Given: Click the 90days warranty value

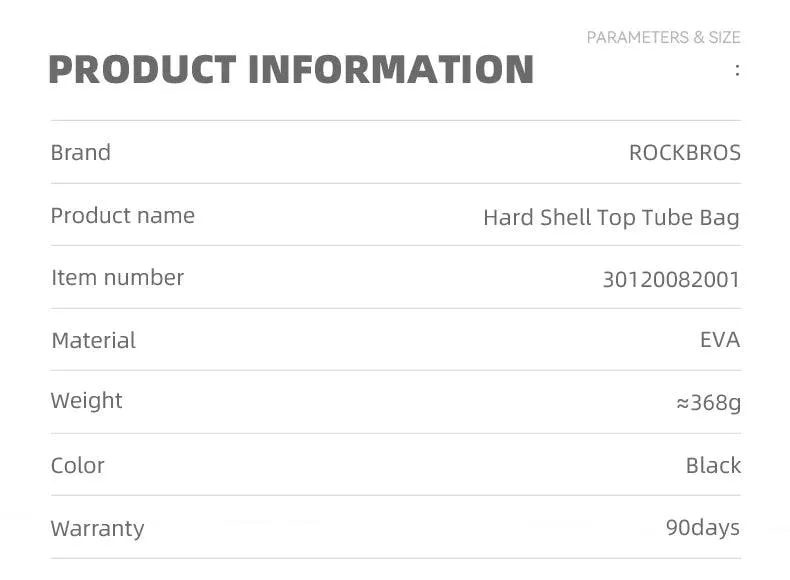Looking at the screenshot, I should pos(703,528).
